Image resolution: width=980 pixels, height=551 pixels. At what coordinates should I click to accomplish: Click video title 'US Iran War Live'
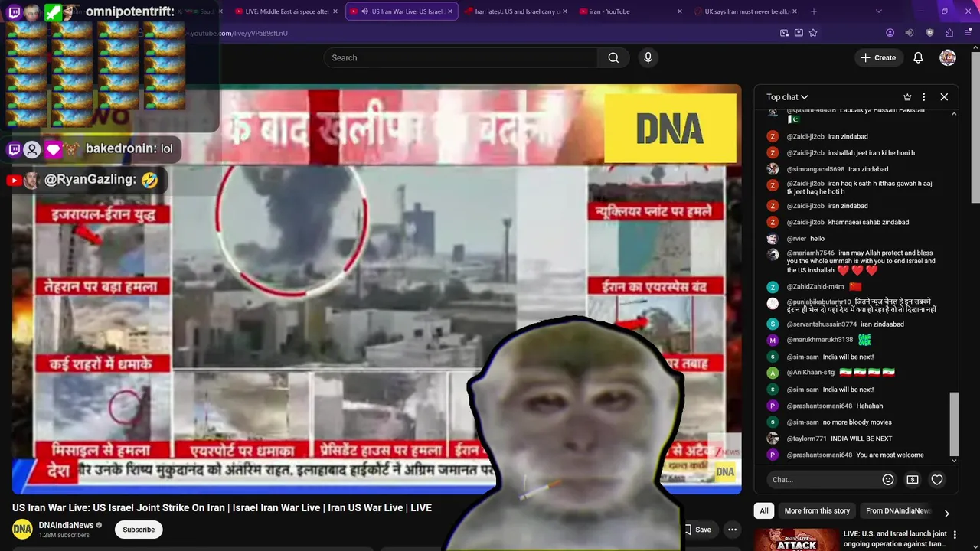tap(222, 507)
